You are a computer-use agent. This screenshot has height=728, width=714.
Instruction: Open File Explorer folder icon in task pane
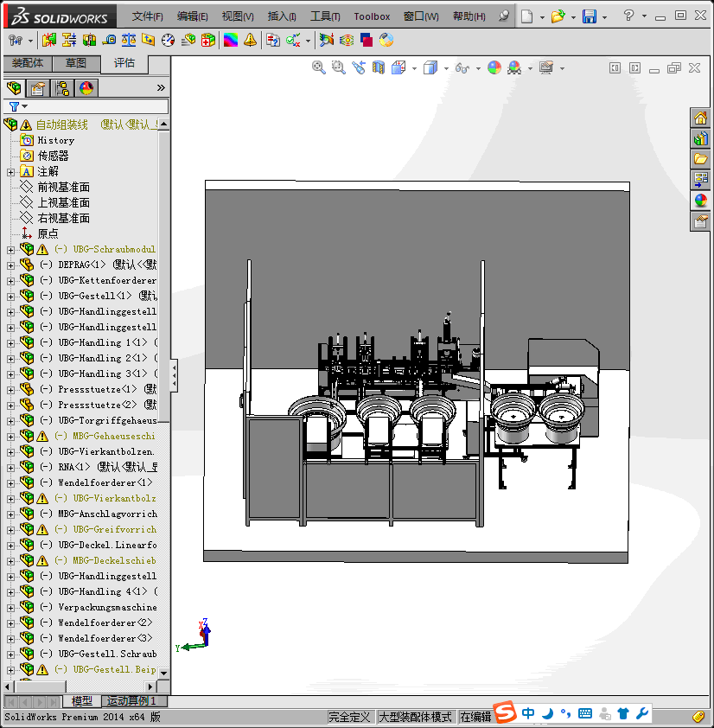(700, 159)
